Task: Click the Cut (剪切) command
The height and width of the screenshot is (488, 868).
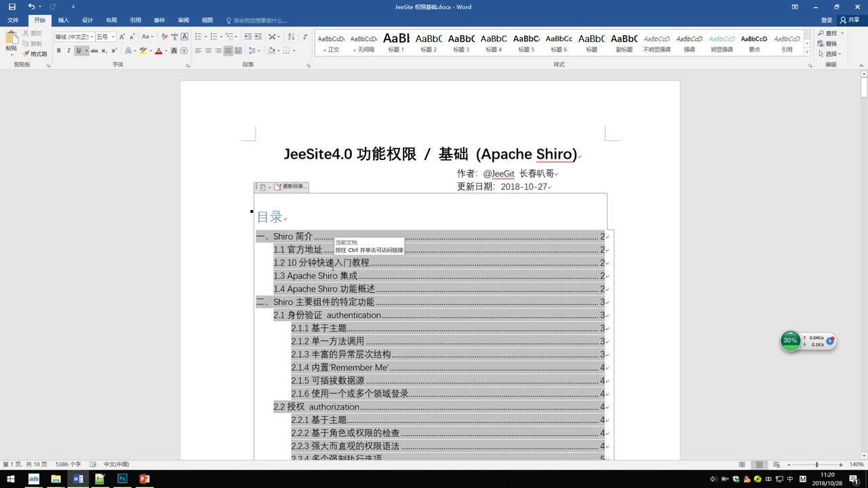Action: click(x=32, y=33)
